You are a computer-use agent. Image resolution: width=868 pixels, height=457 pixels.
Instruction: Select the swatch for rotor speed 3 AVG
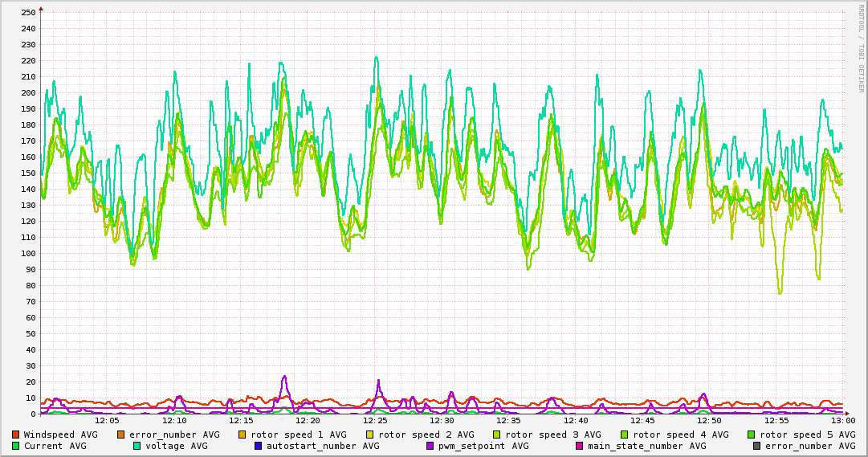click(x=496, y=435)
